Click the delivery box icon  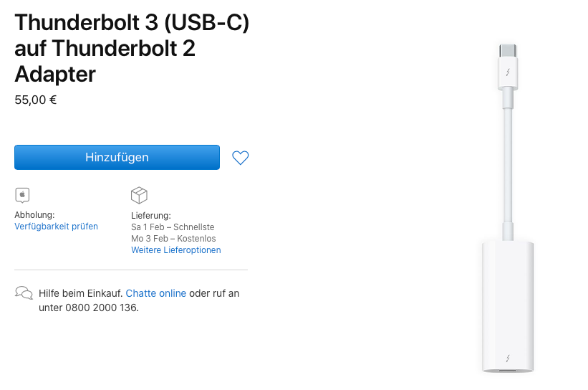coord(139,195)
